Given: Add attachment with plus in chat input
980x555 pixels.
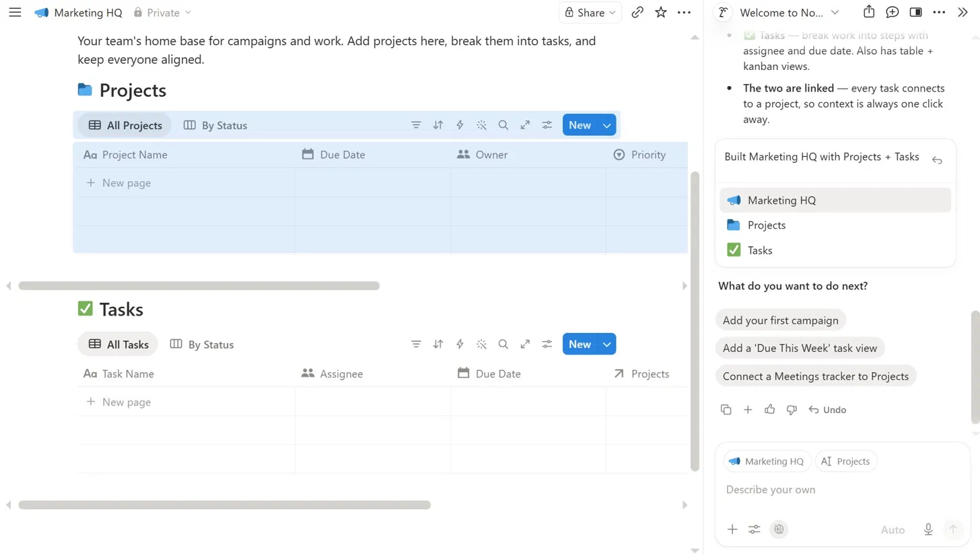Looking at the screenshot, I should (x=732, y=529).
